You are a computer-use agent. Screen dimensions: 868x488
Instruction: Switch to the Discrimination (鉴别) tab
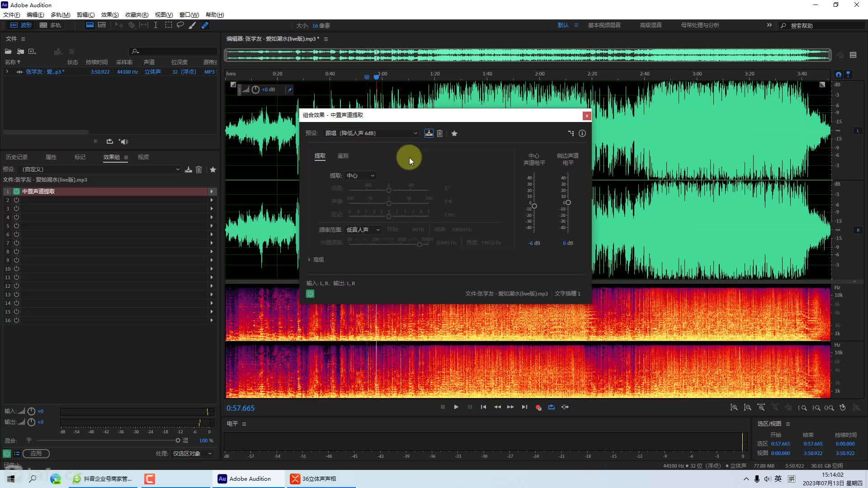(x=343, y=156)
